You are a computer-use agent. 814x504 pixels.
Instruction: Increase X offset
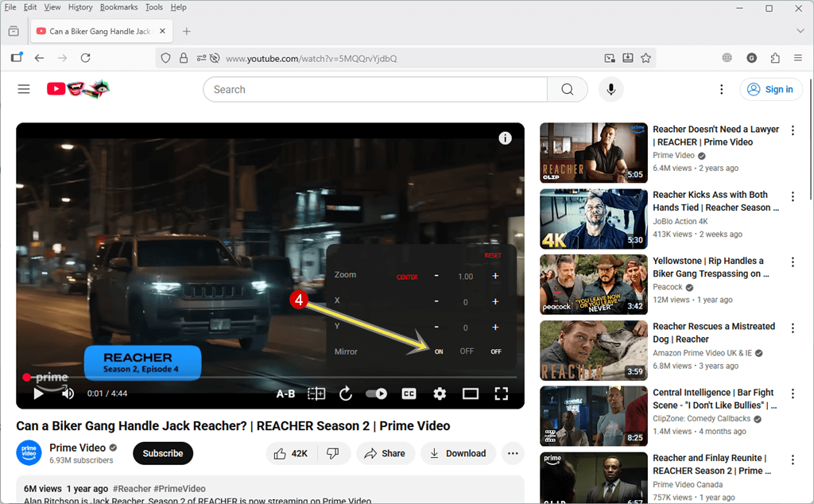pyautogui.click(x=495, y=301)
